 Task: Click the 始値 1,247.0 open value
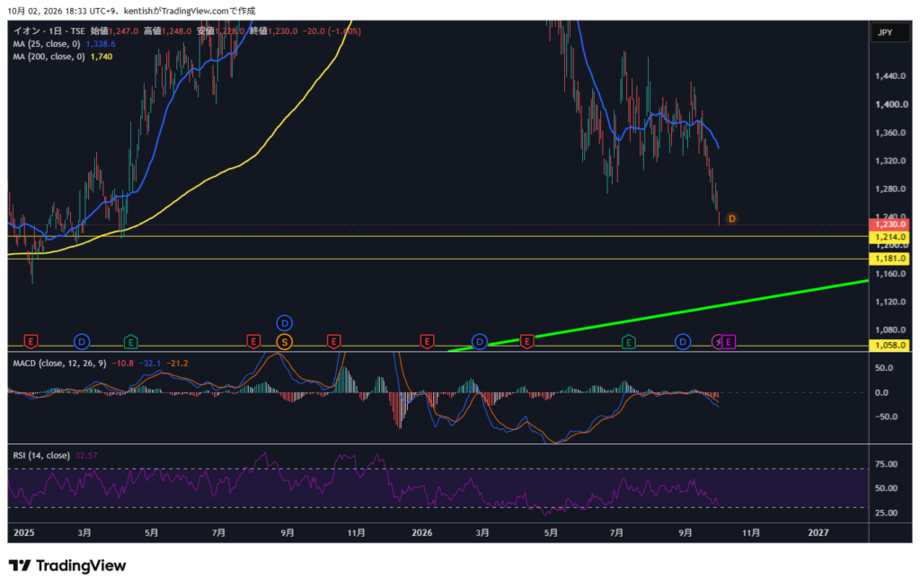coord(114,31)
